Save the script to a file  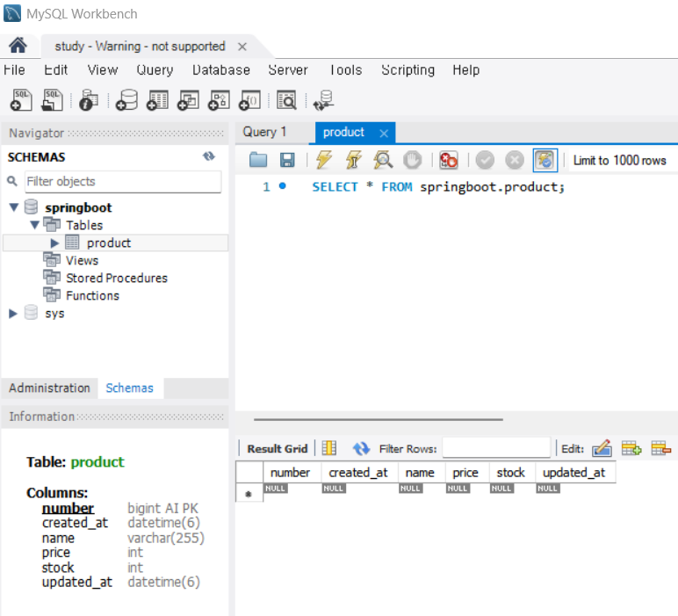click(287, 160)
